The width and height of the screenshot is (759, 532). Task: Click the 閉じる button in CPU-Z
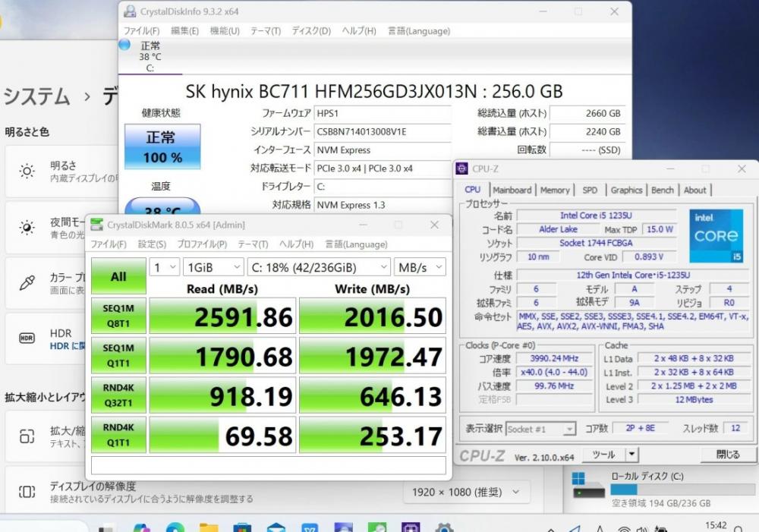(x=728, y=455)
